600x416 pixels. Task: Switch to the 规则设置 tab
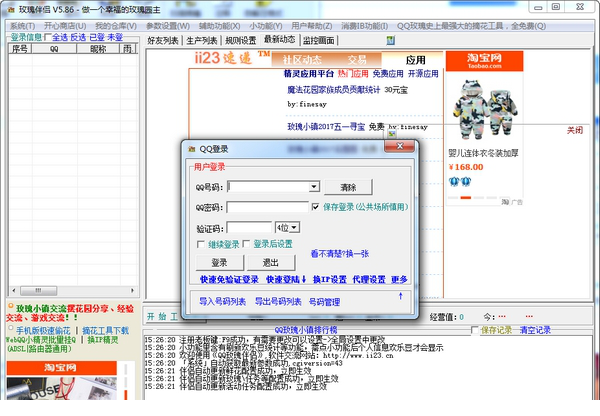click(x=241, y=41)
